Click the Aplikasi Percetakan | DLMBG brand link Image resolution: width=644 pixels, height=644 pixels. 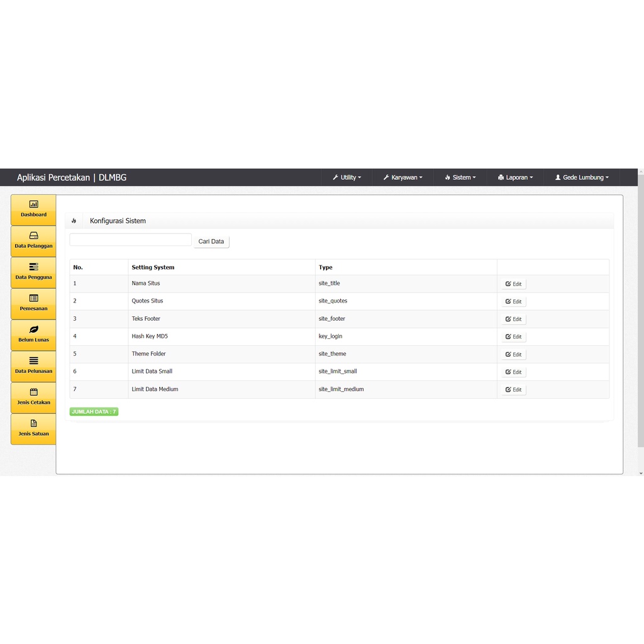coord(72,177)
